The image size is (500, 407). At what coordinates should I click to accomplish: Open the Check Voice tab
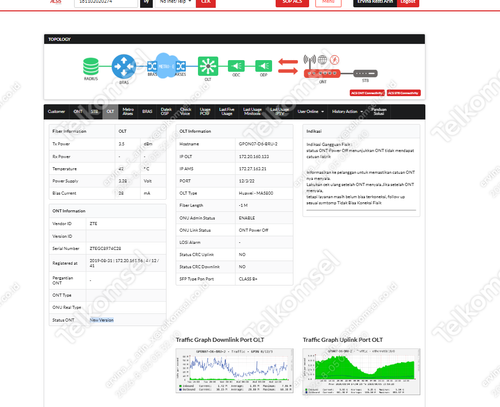(185, 112)
